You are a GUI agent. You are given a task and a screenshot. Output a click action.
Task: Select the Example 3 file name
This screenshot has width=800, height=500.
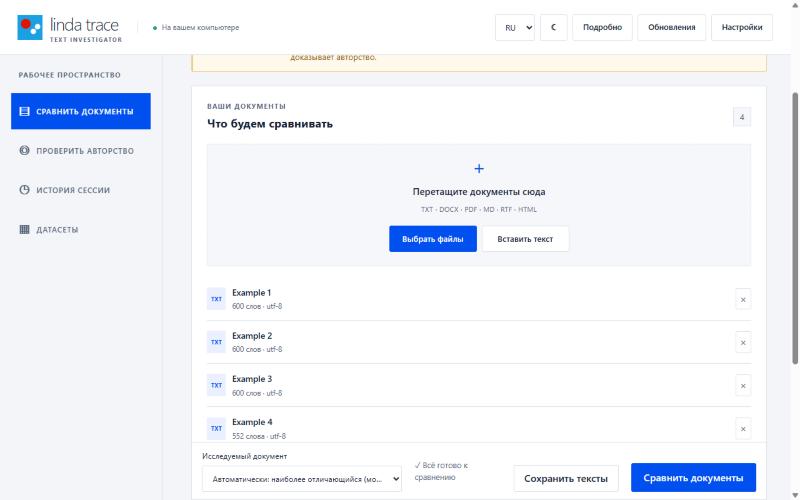252,379
